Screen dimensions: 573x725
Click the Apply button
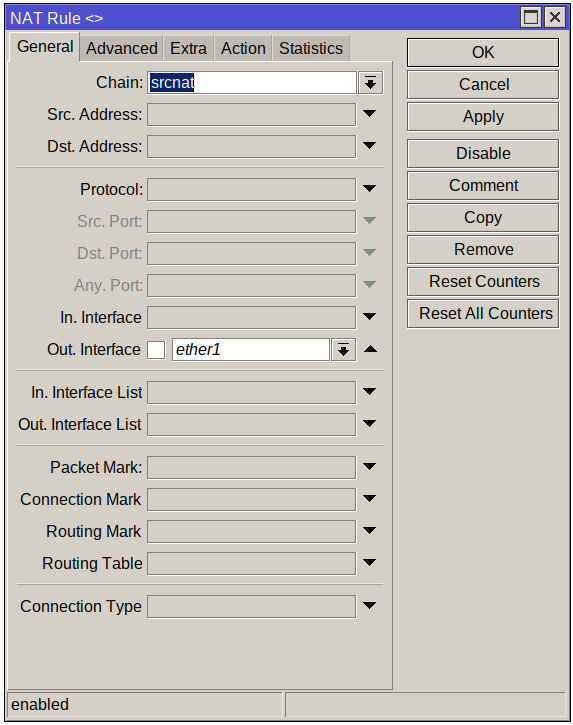pyautogui.click(x=483, y=117)
